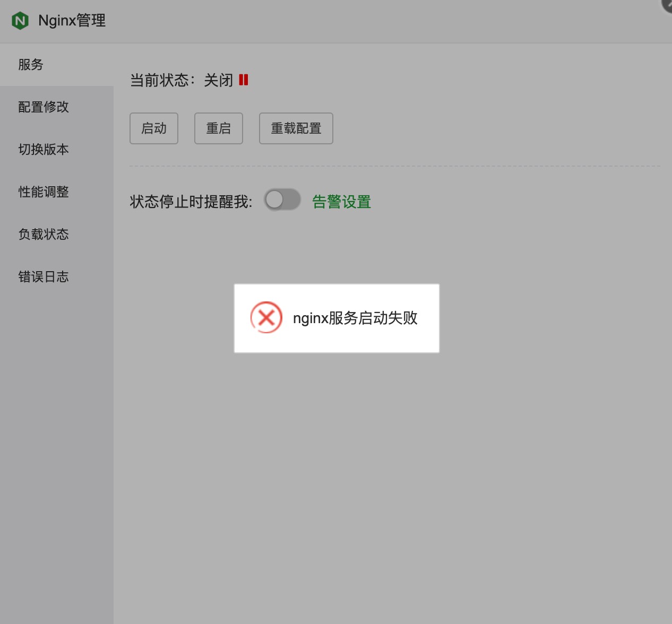Screen dimensions: 672x624
Task: Click the Nginx管理 title text
Action: 72,21
